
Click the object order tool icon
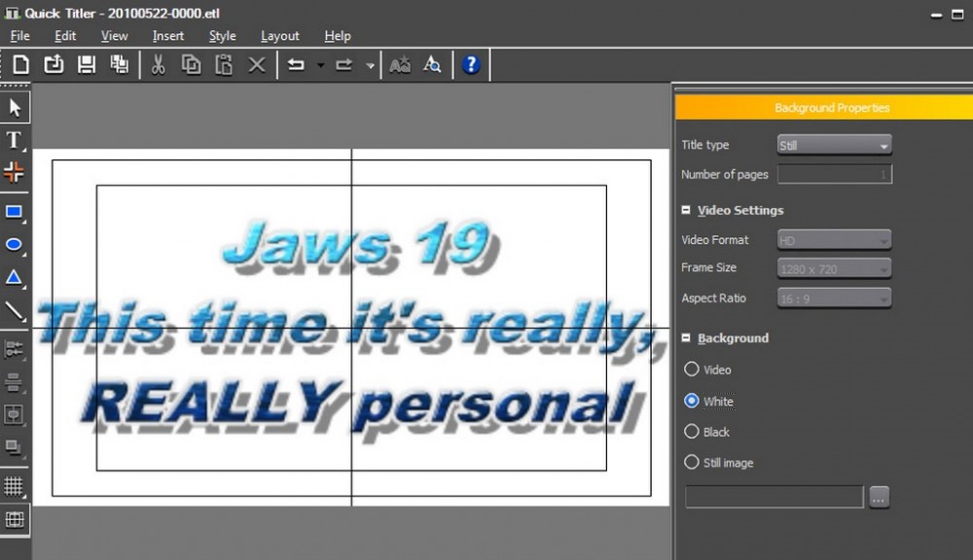pyautogui.click(x=14, y=447)
